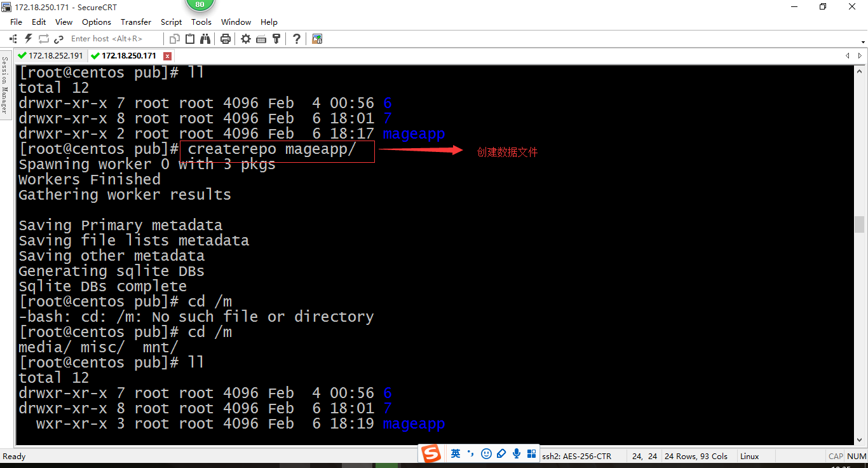Open the Window menu
868x468 pixels.
pyautogui.click(x=236, y=22)
